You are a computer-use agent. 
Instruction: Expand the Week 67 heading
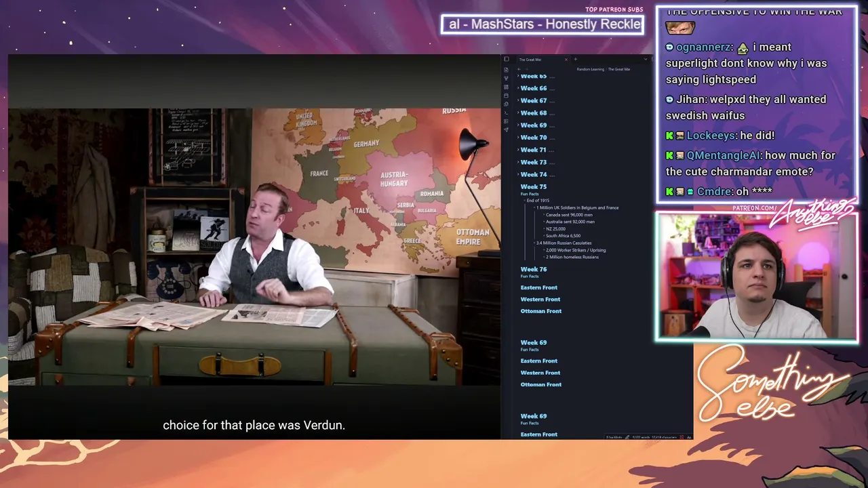click(x=518, y=100)
